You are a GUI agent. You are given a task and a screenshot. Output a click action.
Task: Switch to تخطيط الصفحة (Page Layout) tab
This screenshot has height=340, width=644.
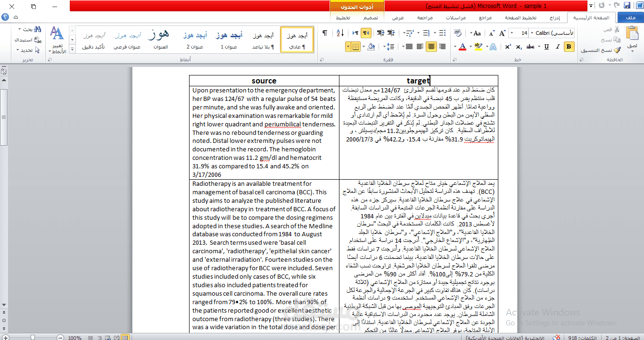point(520,17)
